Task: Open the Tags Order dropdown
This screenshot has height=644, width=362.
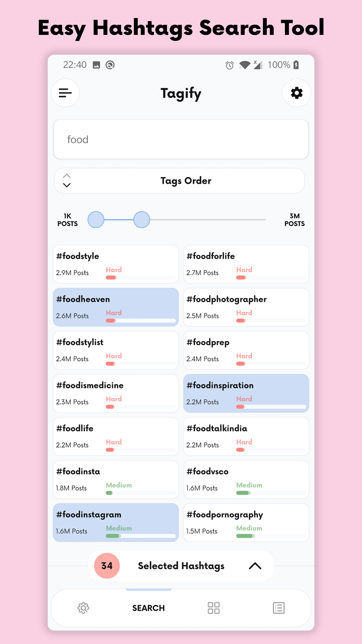Action: click(179, 181)
